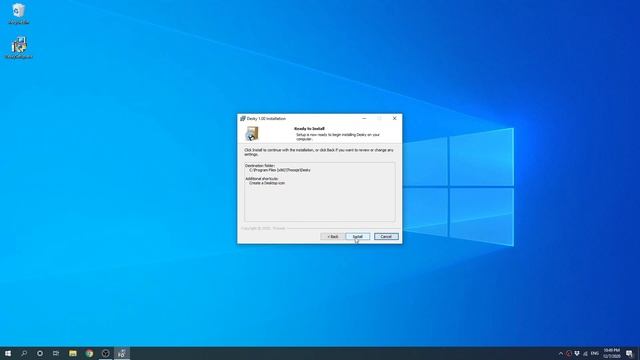Show hidden system tray icons
640x360 pixels.
560,353
